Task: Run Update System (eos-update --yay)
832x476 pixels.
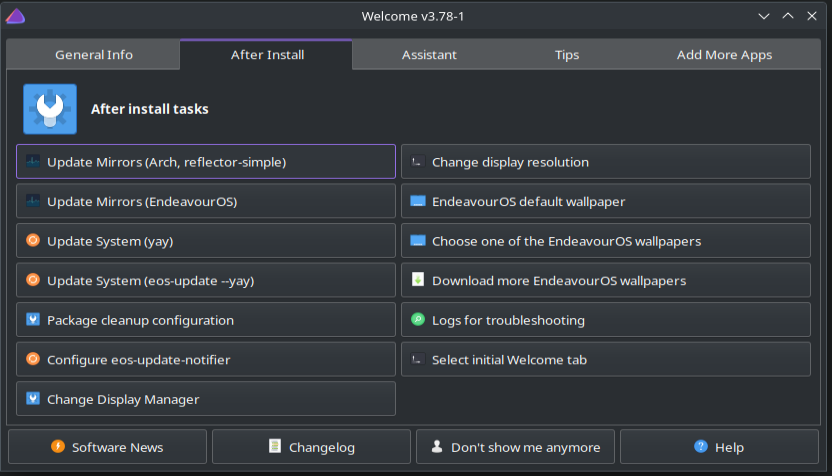Action: 206,280
